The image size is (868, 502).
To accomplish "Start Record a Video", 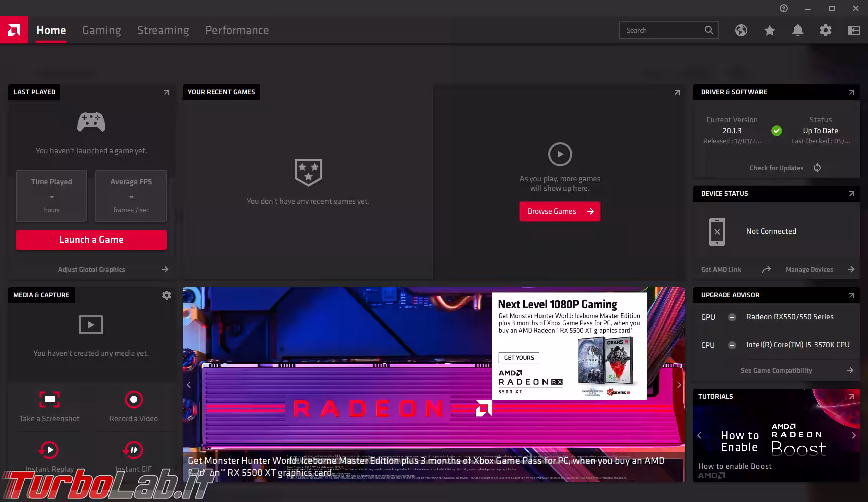I will (x=133, y=400).
